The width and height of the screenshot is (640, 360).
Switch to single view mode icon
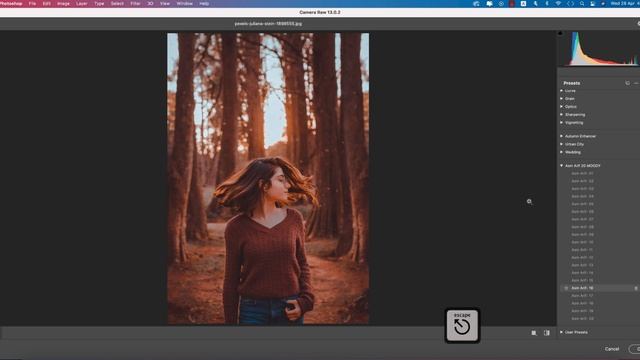tap(534, 333)
